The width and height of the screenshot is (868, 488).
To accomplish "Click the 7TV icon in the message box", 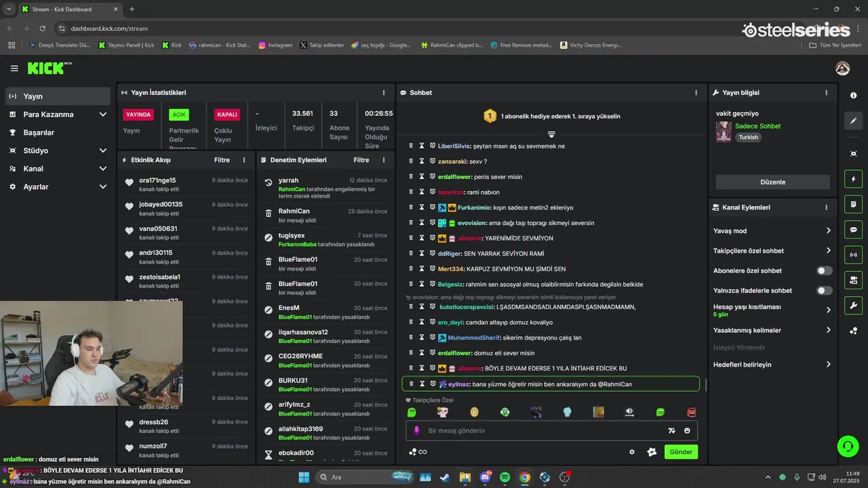I will (x=671, y=430).
